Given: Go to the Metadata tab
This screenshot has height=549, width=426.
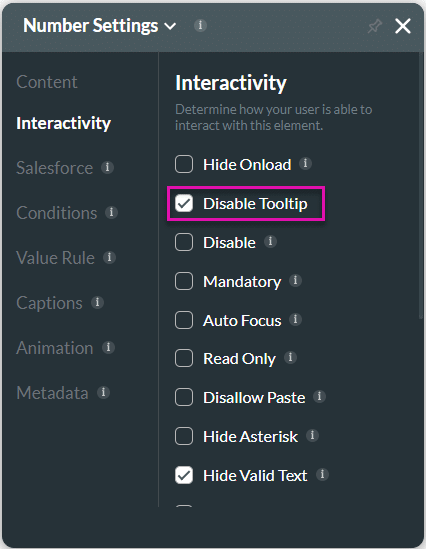Looking at the screenshot, I should click(52, 393).
